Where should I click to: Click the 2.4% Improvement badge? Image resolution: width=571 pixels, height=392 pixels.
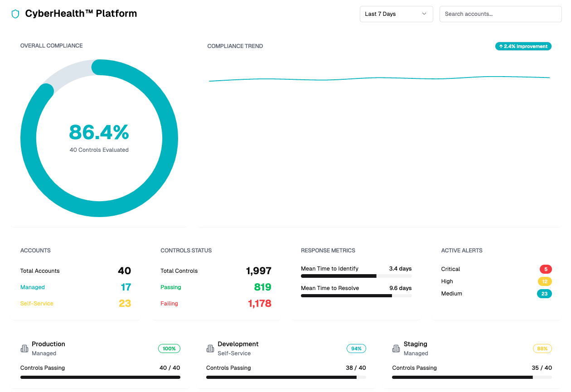coord(523,46)
